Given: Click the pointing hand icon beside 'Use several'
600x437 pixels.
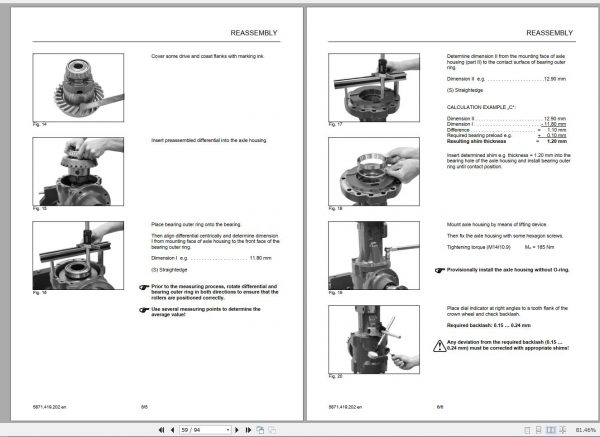Looking at the screenshot, I should pyautogui.click(x=144, y=310).
